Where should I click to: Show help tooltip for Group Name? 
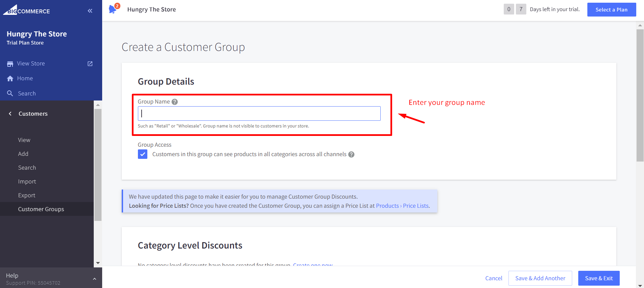point(175,102)
